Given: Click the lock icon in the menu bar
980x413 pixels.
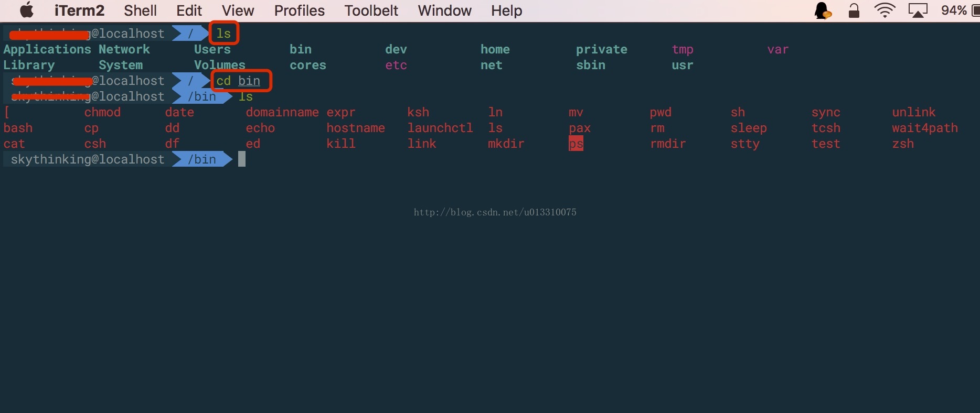Looking at the screenshot, I should [x=854, y=10].
